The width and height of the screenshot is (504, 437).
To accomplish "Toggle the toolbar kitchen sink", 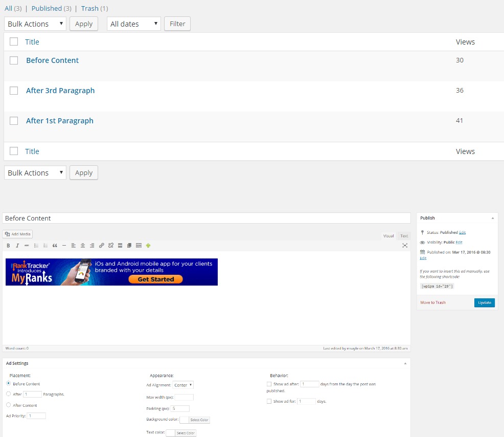I will tap(139, 246).
